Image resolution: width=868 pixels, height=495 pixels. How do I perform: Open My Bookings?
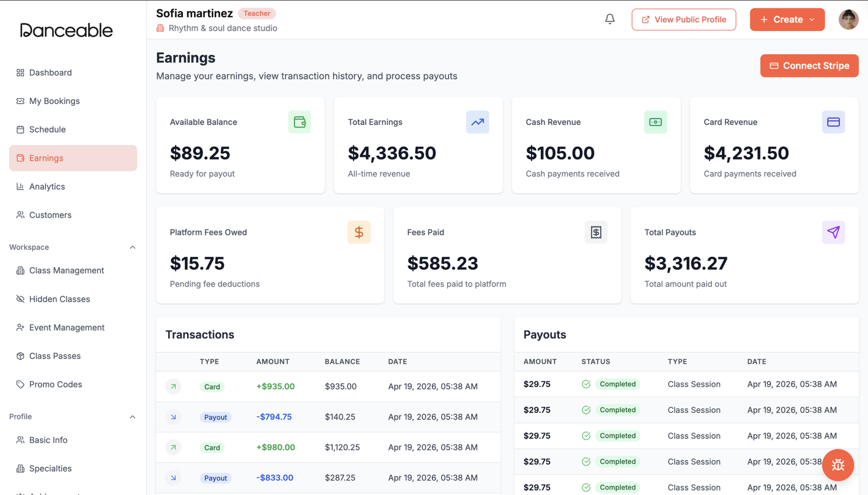pos(73,101)
